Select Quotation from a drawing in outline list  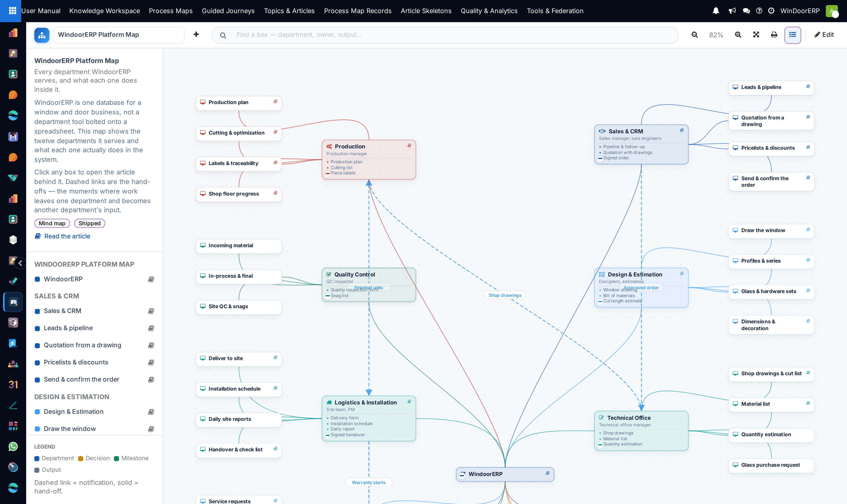coord(95,345)
